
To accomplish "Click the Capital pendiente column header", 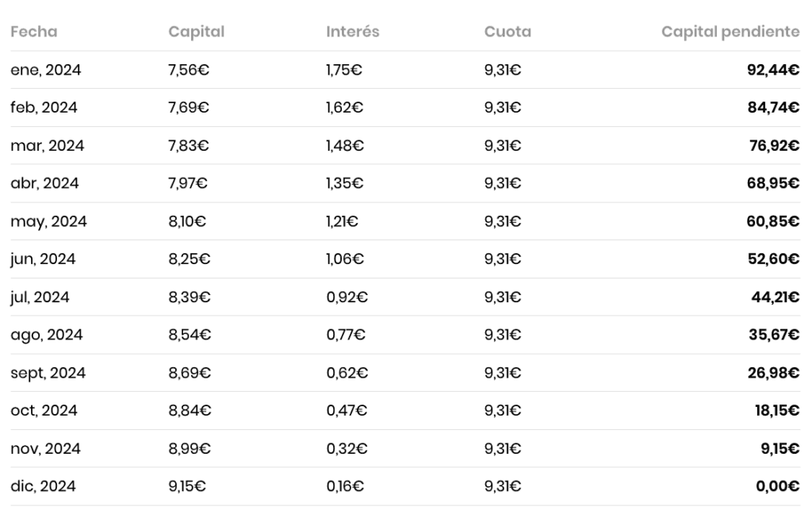I will pos(730,32).
